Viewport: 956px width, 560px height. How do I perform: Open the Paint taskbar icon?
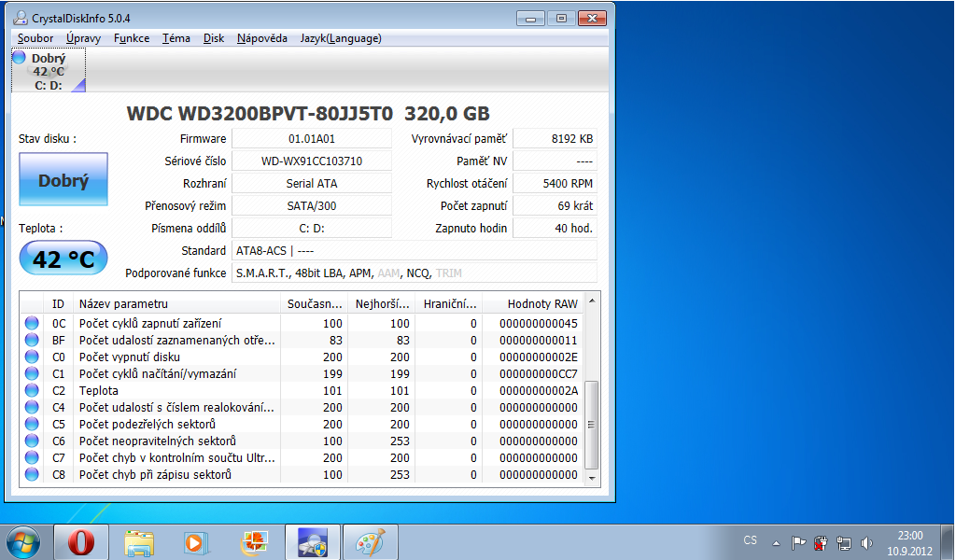[x=370, y=541]
